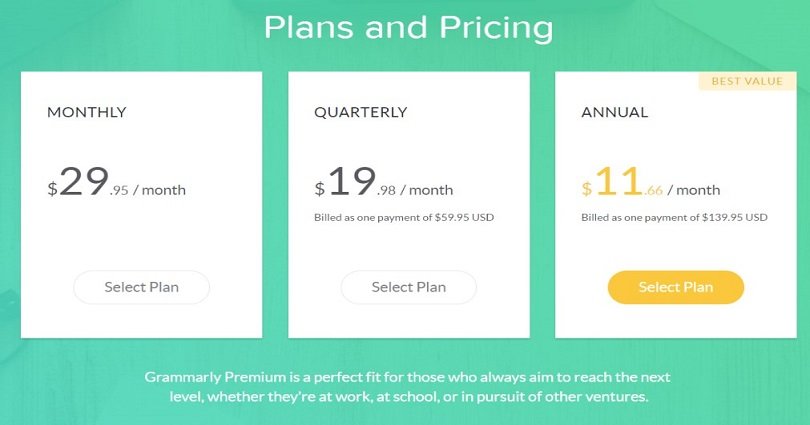Image resolution: width=810 pixels, height=425 pixels.
Task: Click the $59.95 USD billing note
Action: pos(404,217)
